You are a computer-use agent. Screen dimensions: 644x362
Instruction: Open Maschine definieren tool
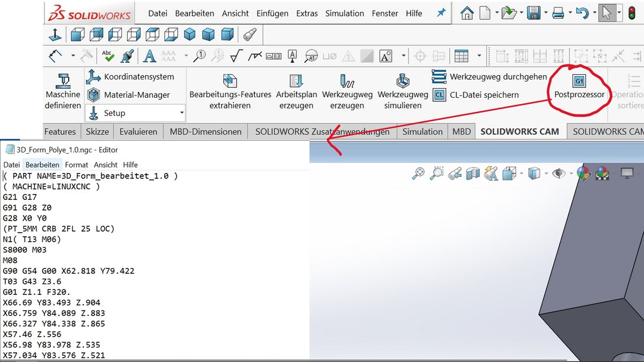[x=63, y=91]
